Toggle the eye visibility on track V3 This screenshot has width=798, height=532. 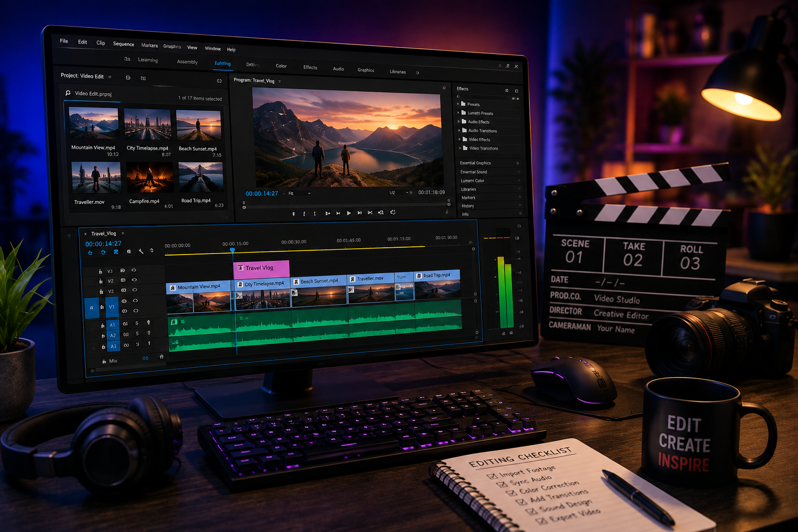point(134,270)
